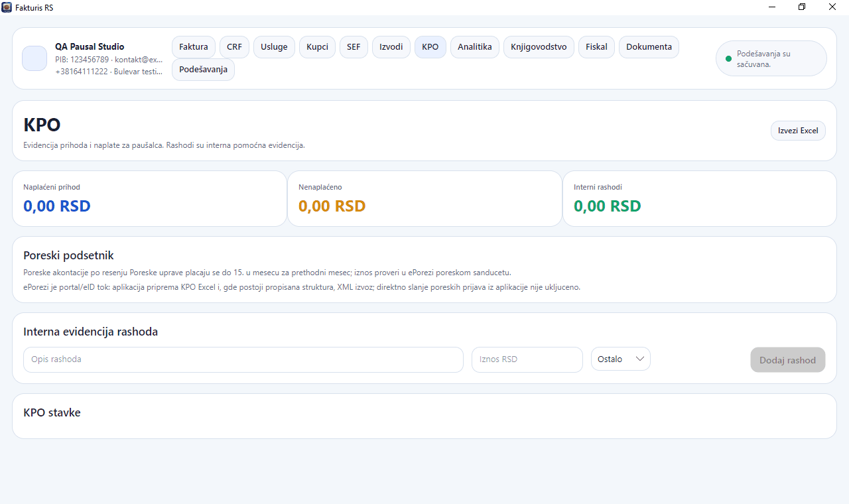The width and height of the screenshot is (849, 504).
Task: Open the Analitika tab
Action: click(x=475, y=47)
